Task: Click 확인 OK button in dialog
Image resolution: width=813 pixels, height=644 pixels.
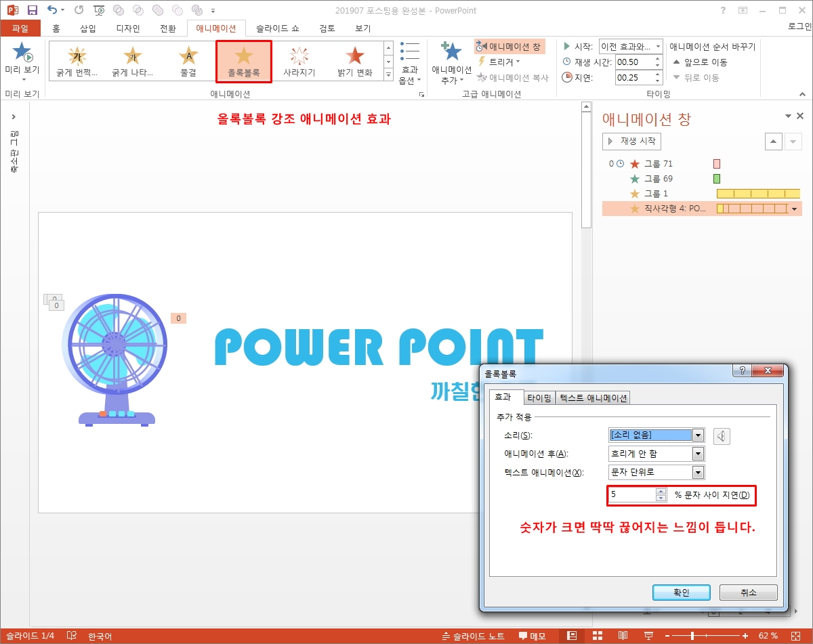Action: 681,592
